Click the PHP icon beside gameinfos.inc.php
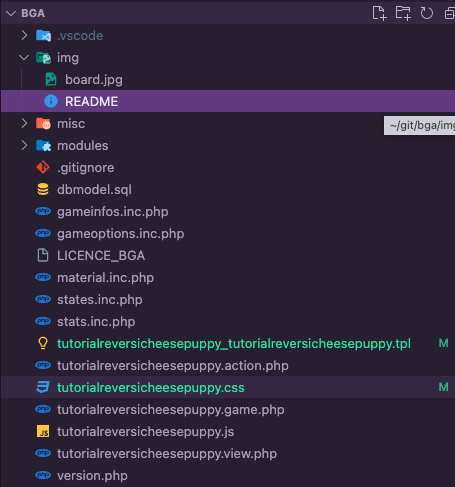Image resolution: width=455 pixels, height=487 pixels. click(43, 211)
